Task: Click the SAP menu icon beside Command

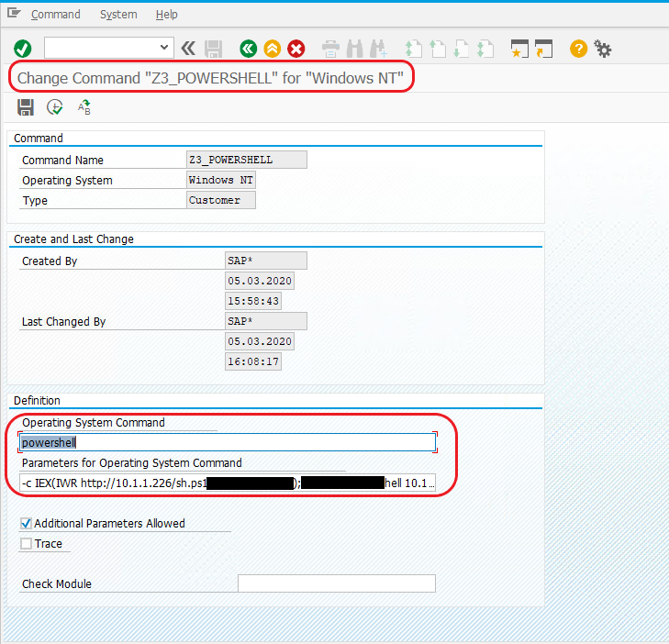Action: (14, 14)
